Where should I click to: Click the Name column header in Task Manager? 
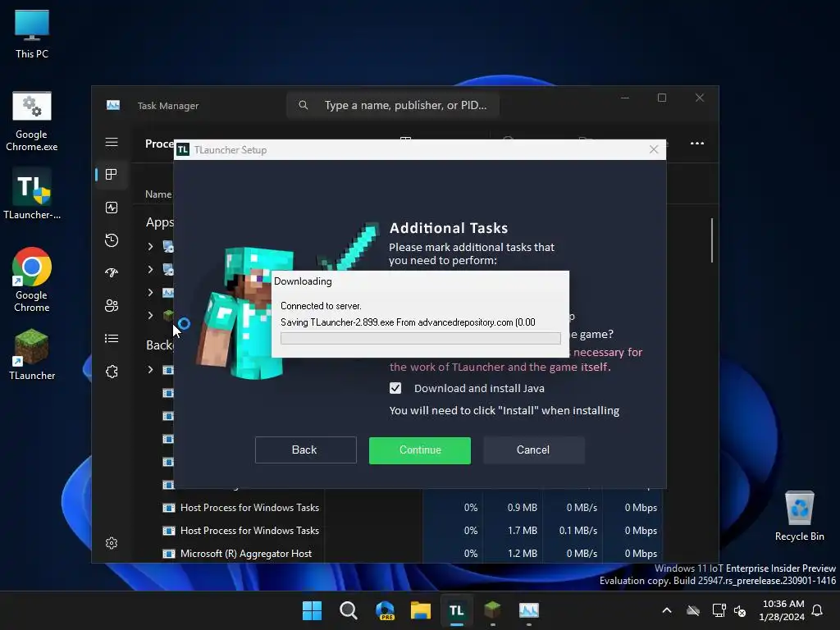158,194
